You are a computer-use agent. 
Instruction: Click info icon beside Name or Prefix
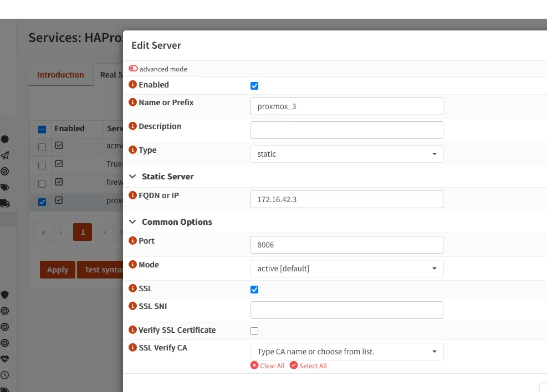point(132,102)
